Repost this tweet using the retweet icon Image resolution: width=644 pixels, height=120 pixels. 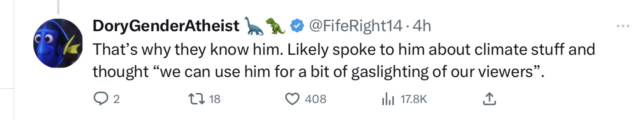[x=196, y=99]
